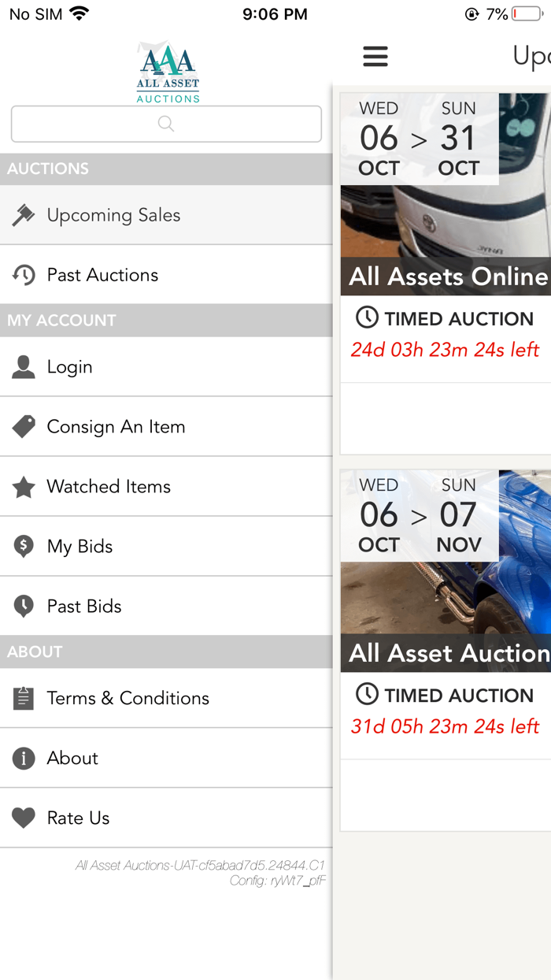Open the hamburger navigation menu
The width and height of the screenshot is (551, 980).
375,56
